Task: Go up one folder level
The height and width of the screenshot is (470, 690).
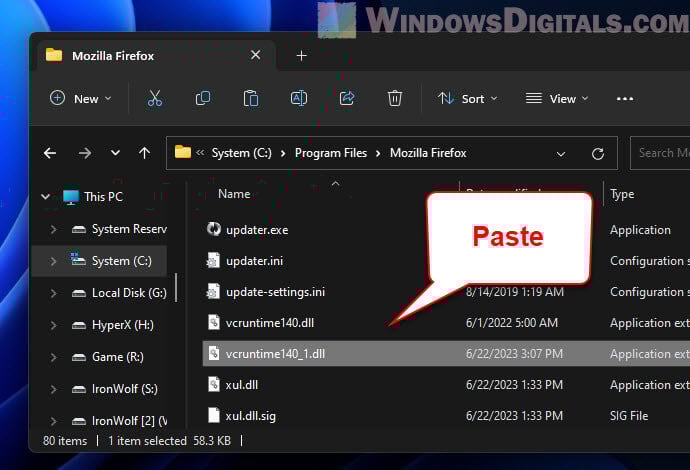Action: (144, 153)
